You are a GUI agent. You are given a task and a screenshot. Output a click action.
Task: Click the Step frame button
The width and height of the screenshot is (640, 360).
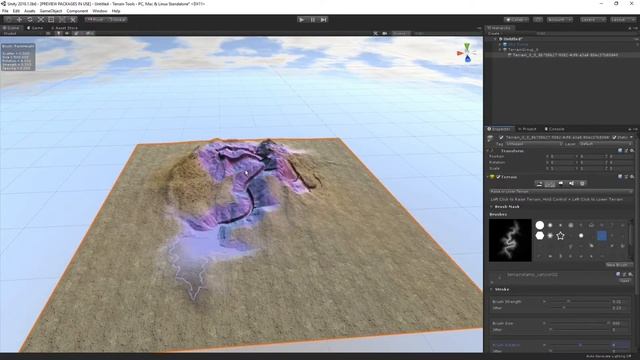click(323, 20)
